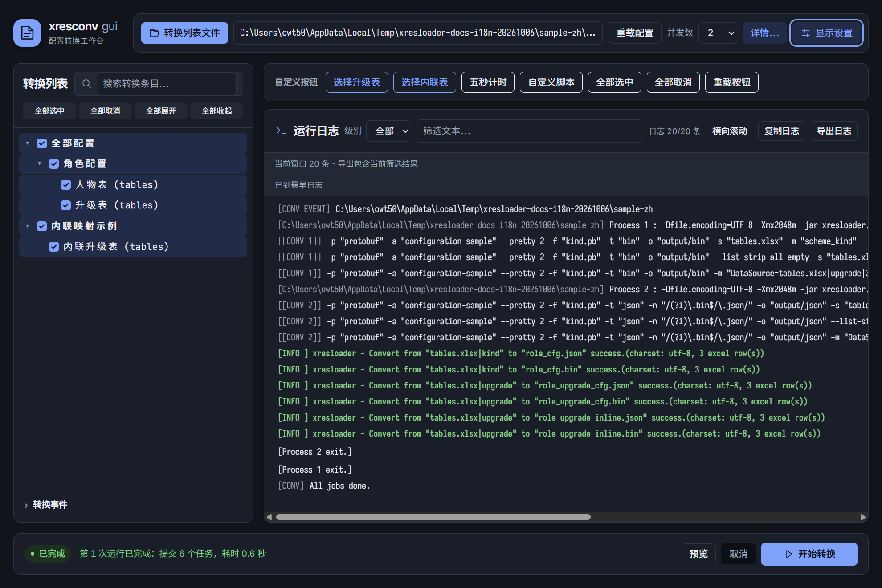Collapse the 内联映射示例 tree node
Image resolution: width=882 pixels, height=588 pixels.
pos(28,226)
